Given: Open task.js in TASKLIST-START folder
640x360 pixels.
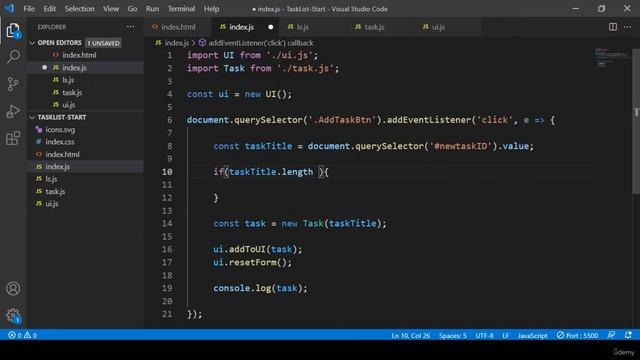Looking at the screenshot, I should (86, 191).
